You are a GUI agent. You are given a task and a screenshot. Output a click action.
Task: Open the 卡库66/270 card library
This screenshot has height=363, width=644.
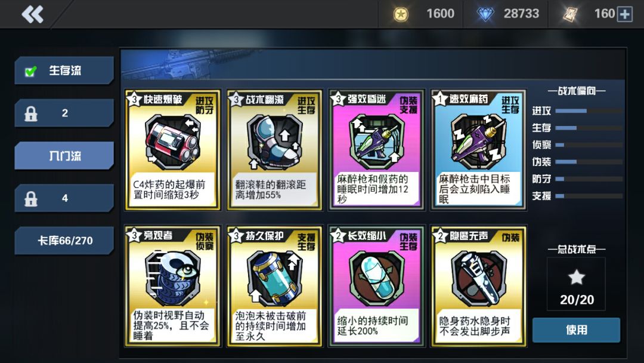[x=64, y=241]
